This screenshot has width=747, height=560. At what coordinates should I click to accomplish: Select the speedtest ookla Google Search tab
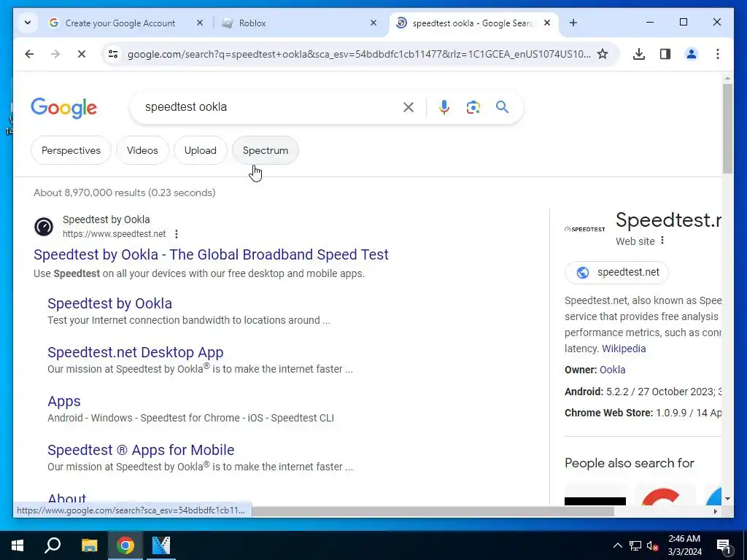coord(472,23)
